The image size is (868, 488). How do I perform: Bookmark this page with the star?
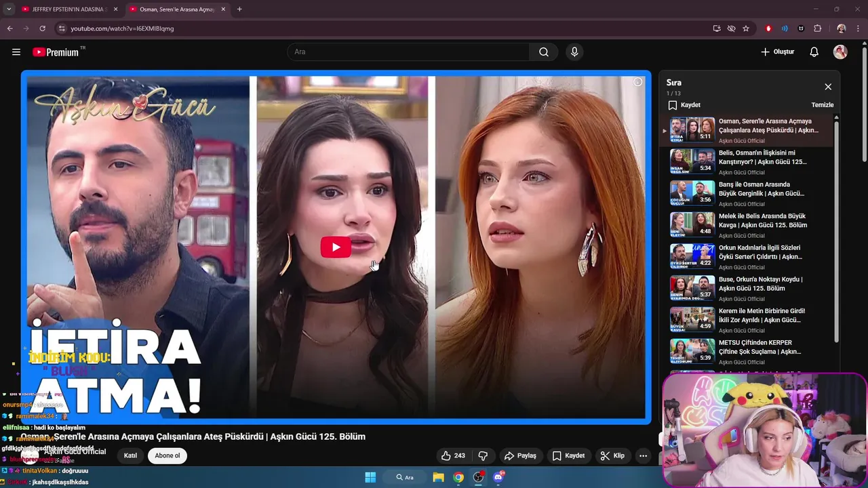click(746, 28)
